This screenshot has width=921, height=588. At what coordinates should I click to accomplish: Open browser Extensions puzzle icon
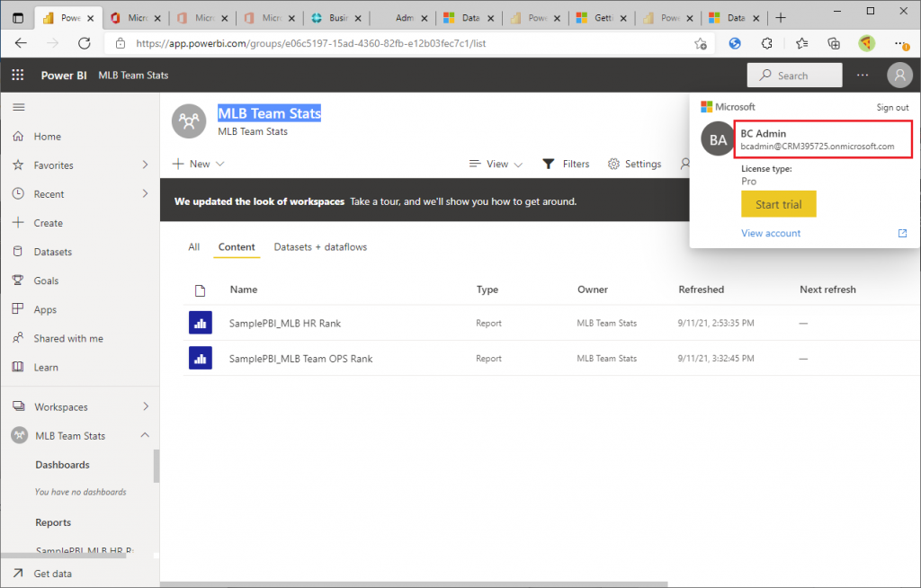click(x=766, y=43)
